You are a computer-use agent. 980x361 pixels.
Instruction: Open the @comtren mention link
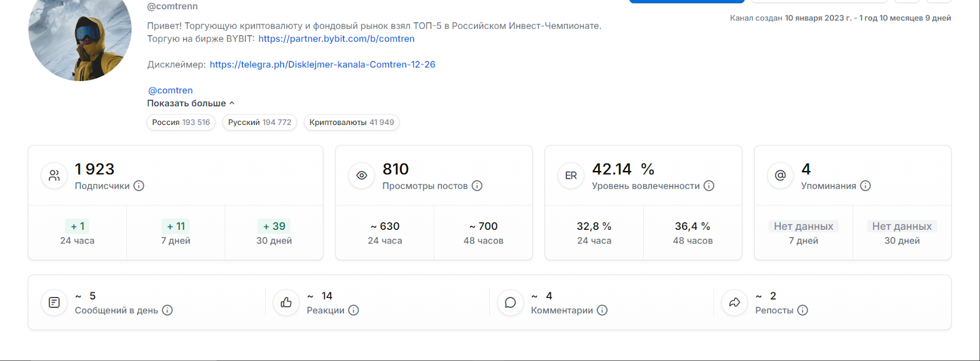pos(170,90)
